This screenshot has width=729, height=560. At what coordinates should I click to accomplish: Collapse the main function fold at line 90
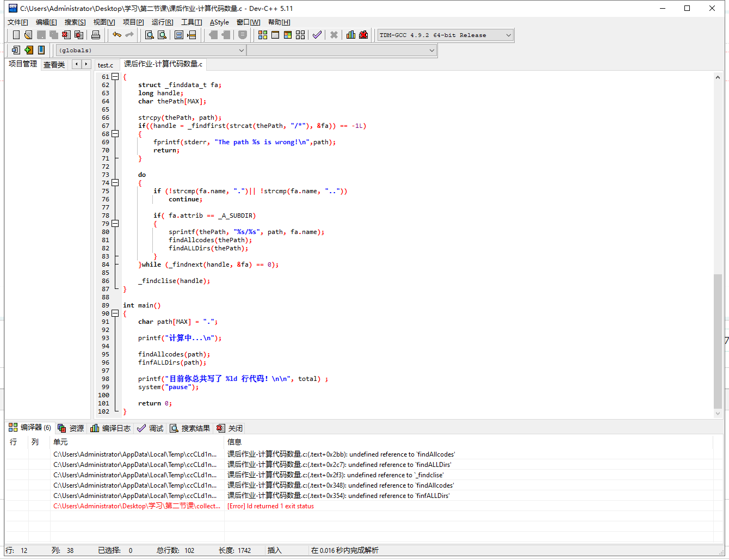point(115,313)
